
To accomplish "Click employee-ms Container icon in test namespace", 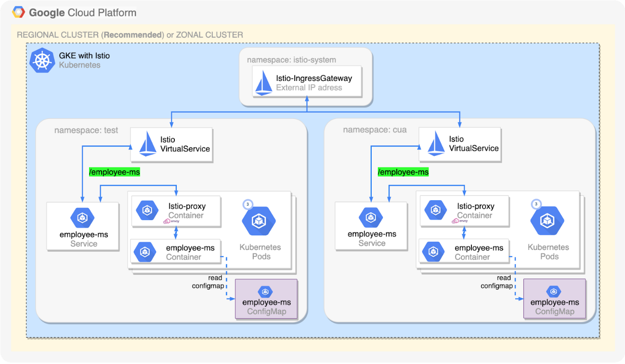I will (144, 252).
